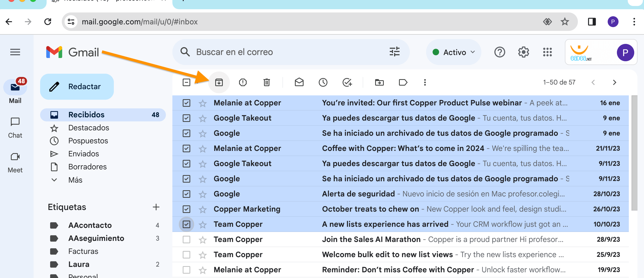Click the Redactar compose button
The width and height of the screenshot is (644, 278).
[77, 87]
